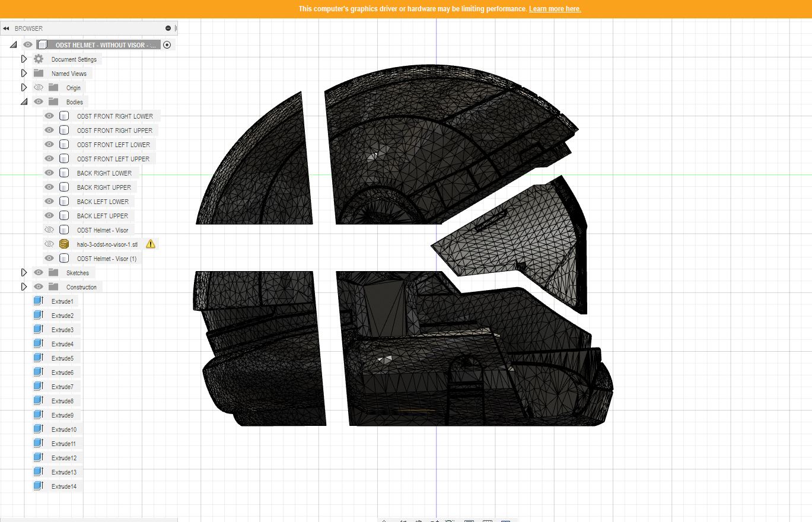Show the hidden ODST Helmet - Visor body
The width and height of the screenshot is (812, 522).
(49, 230)
